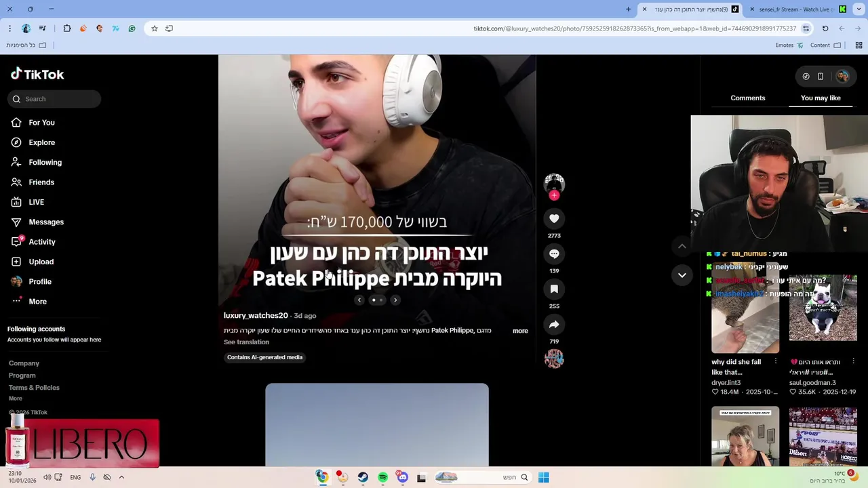The image size is (868, 488).
Task: Open Chrome profile avatar
Action: [x=26, y=28]
